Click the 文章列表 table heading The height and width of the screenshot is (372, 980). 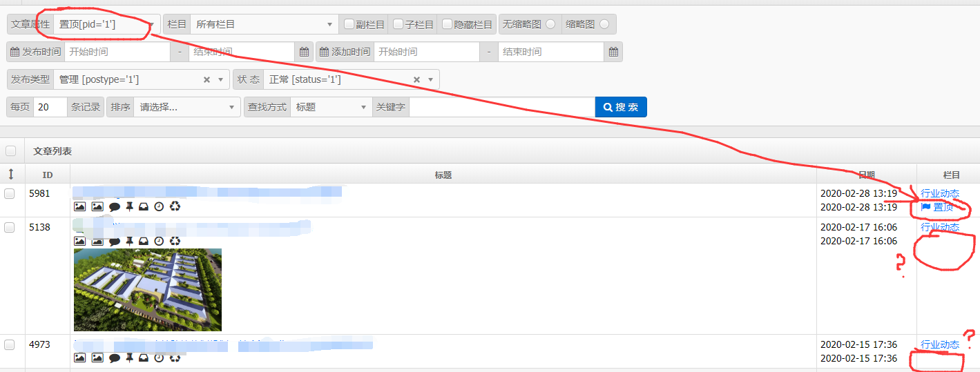pos(52,150)
